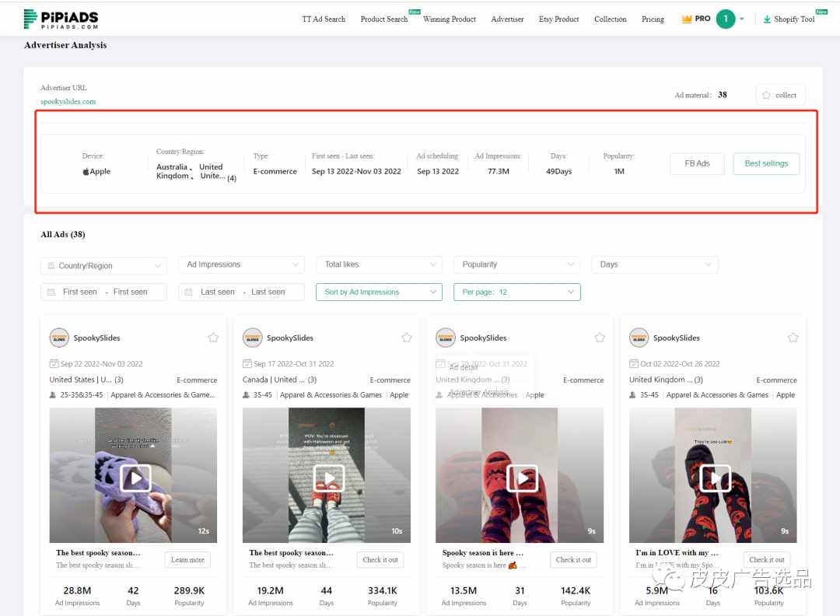The width and height of the screenshot is (840, 616).
Task: Click SpookySlides avatar on second ad card
Action: (x=252, y=338)
